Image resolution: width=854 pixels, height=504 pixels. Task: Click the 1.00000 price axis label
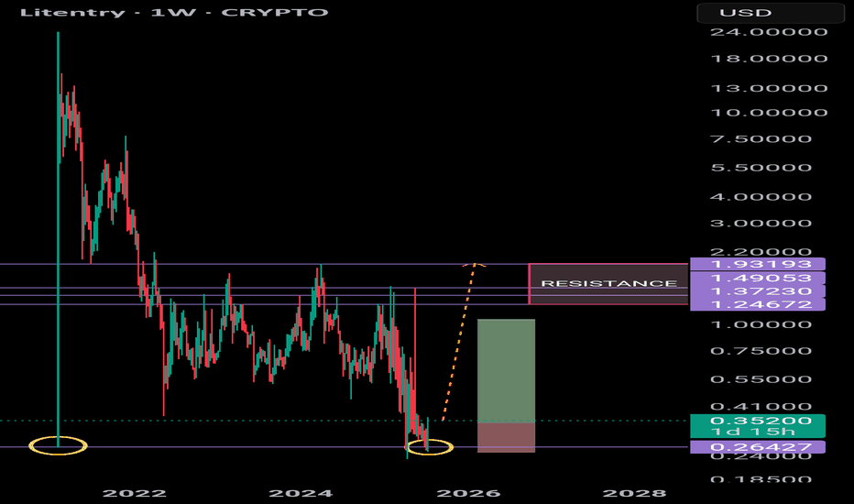click(x=761, y=324)
